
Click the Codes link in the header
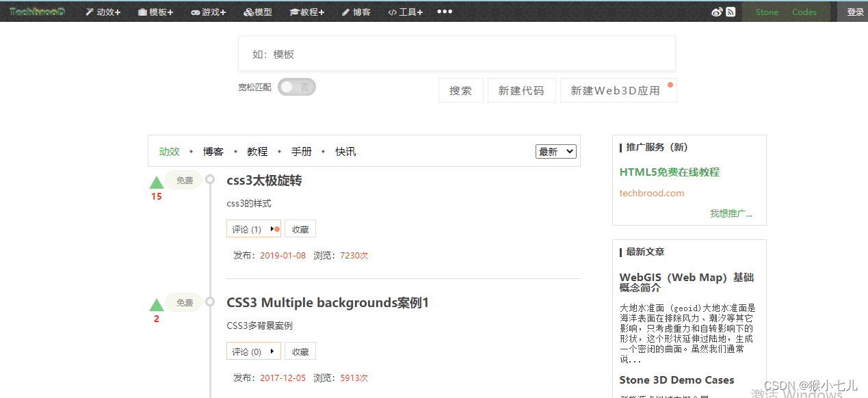pos(804,12)
